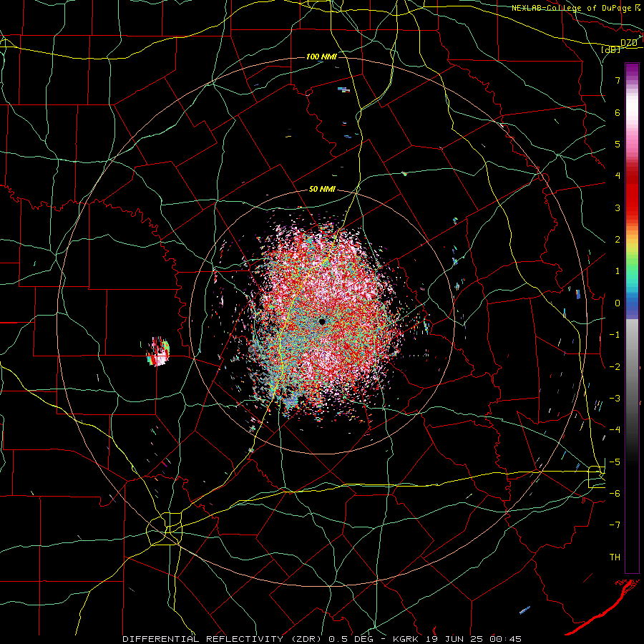Select the 4 value on the ZDR scale

[618, 176]
